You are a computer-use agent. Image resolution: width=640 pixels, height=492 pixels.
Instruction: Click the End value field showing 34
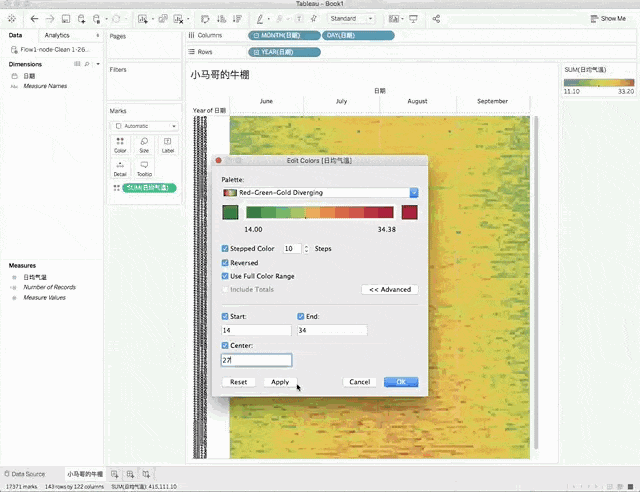[x=332, y=330]
